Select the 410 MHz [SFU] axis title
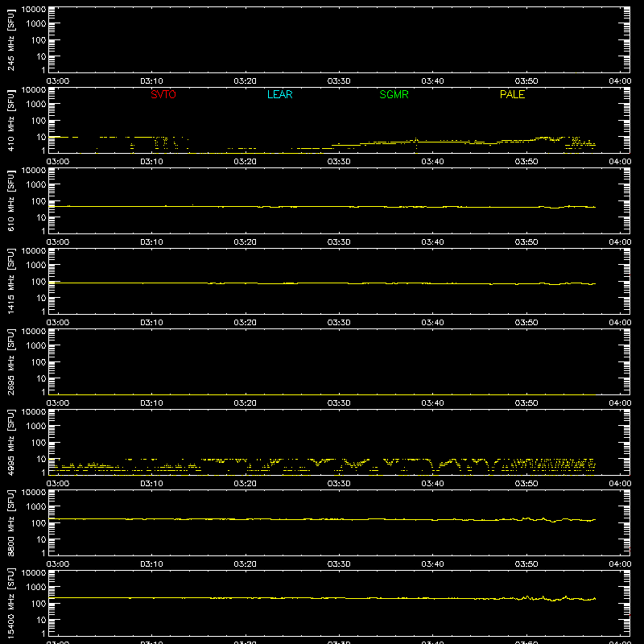Viewport: 644px width, 644px height. point(10,120)
